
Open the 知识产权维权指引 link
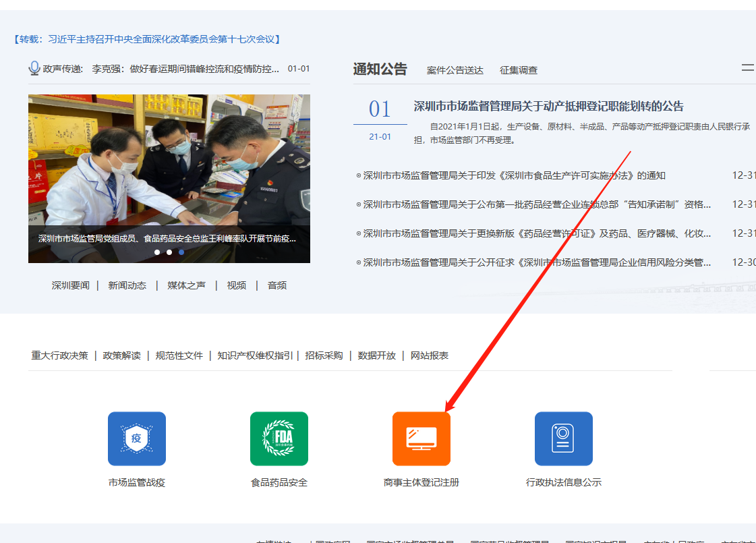click(256, 355)
